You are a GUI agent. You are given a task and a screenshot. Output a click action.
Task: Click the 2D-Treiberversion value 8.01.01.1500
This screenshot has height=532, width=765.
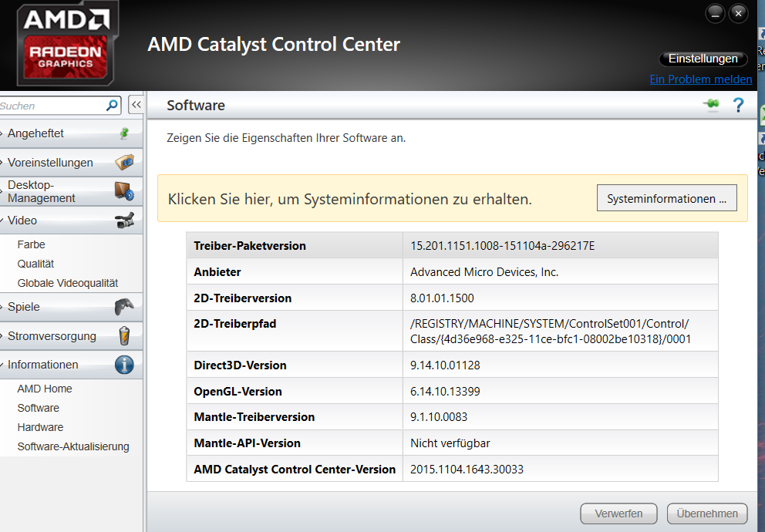(442, 298)
